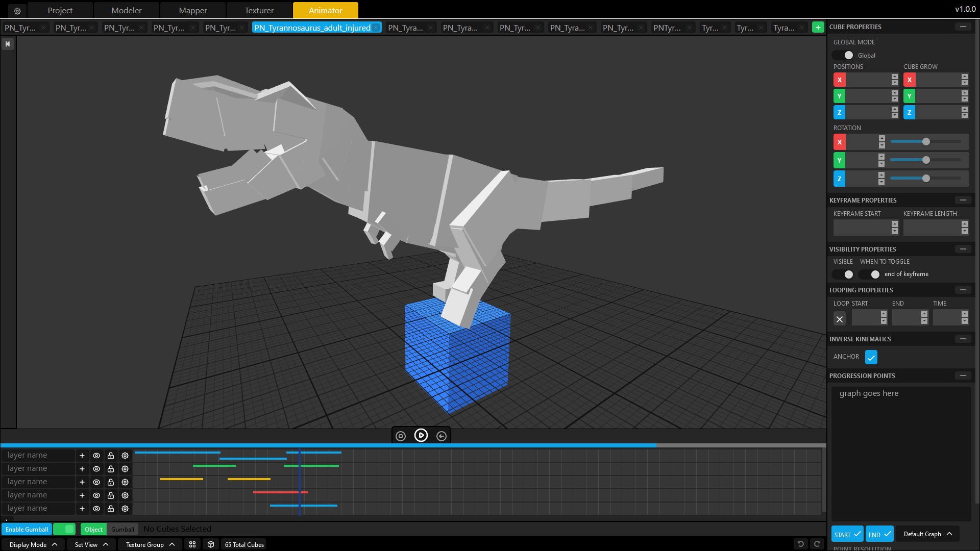Screen dimensions: 980x551
Task: Click the grid view icon near Total Cubes
Action: click(x=192, y=544)
